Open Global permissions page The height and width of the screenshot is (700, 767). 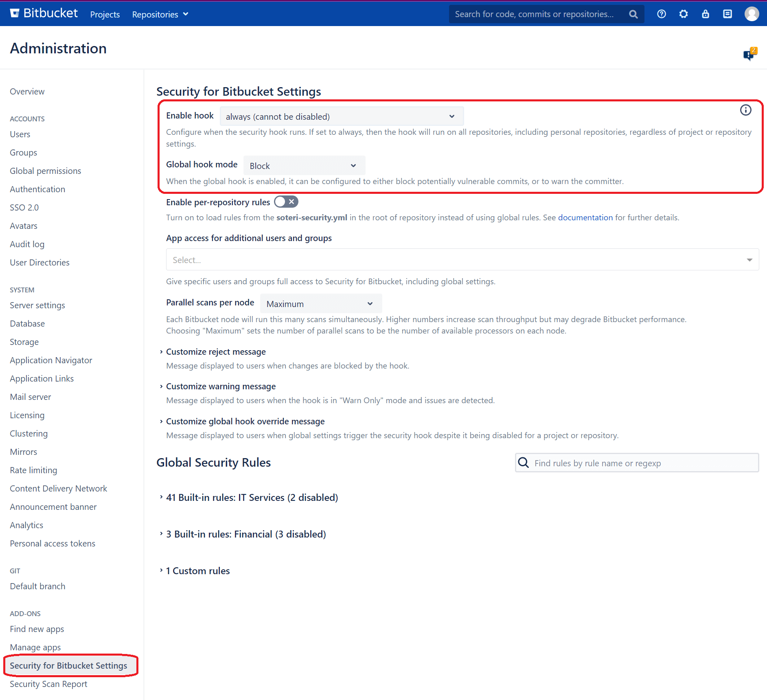(45, 171)
